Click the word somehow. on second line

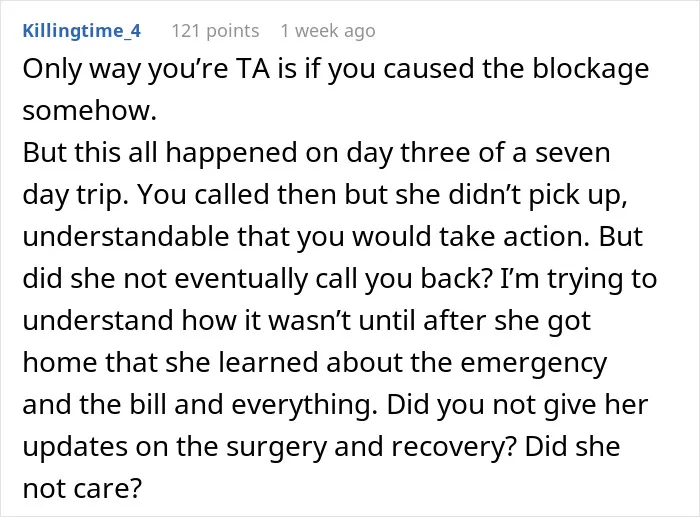90,111
